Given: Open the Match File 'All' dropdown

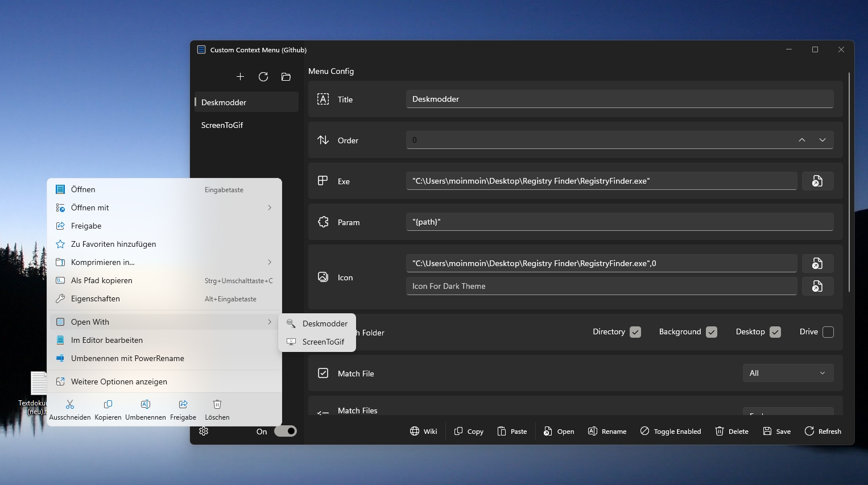Looking at the screenshot, I should coord(788,373).
